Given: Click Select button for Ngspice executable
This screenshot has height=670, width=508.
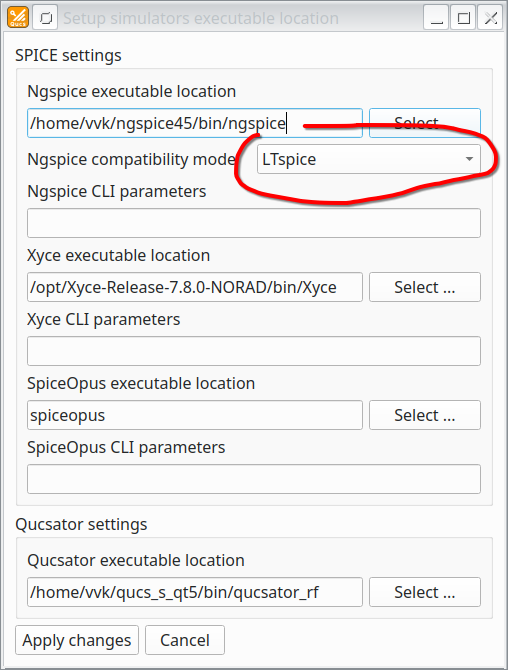Looking at the screenshot, I should tap(425, 123).
